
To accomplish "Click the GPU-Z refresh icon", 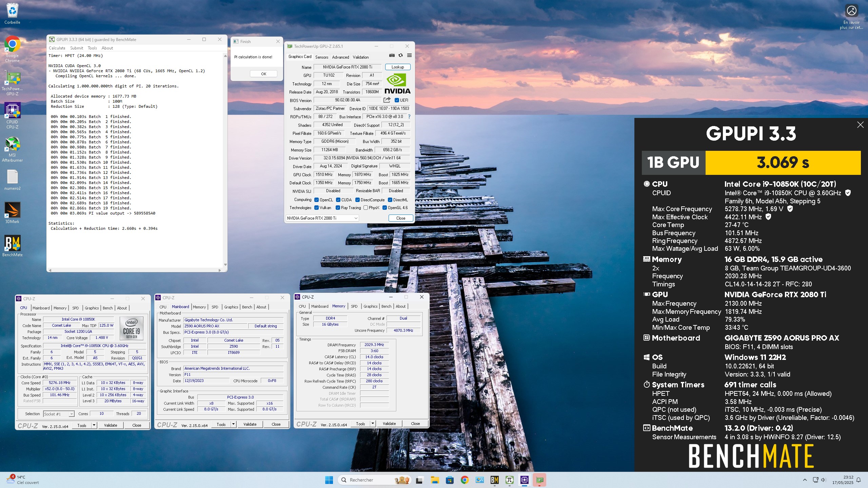I will [400, 55].
